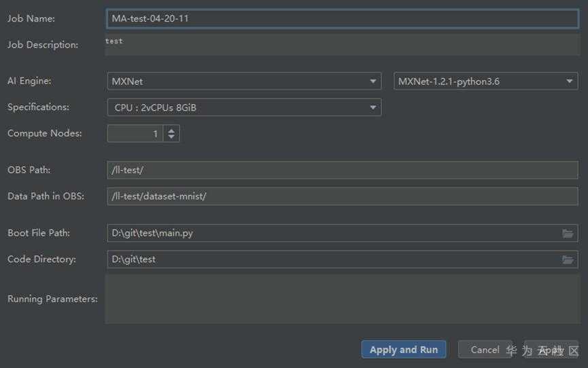The image size is (588, 368).
Task: Click the Apply button beside Cancel
Action: 551,350
